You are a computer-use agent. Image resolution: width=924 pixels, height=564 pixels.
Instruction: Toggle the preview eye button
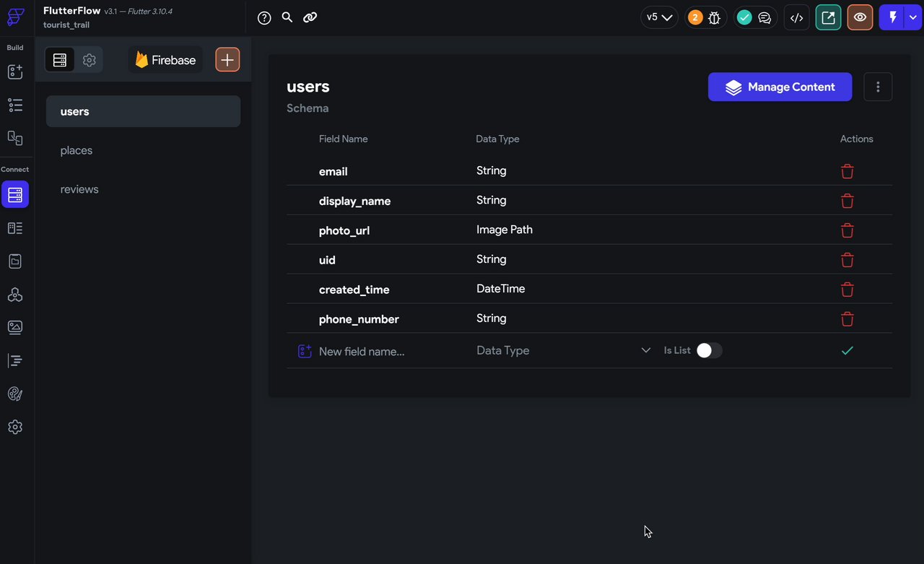coord(860,18)
